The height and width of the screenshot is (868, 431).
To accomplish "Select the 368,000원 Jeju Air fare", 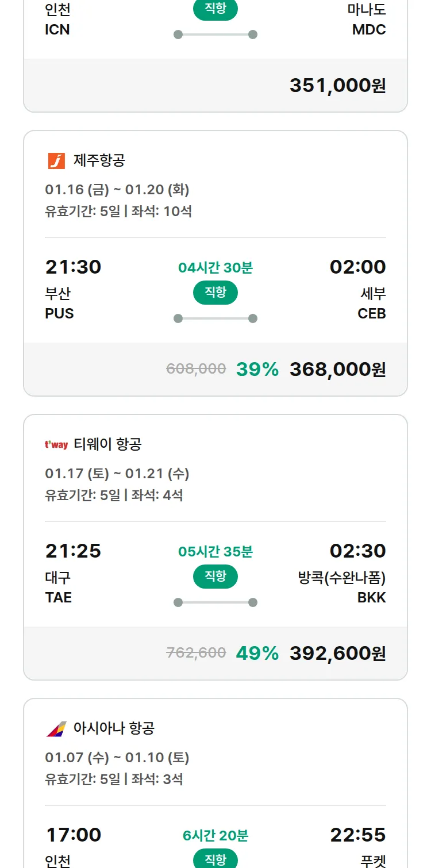I will 337,370.
